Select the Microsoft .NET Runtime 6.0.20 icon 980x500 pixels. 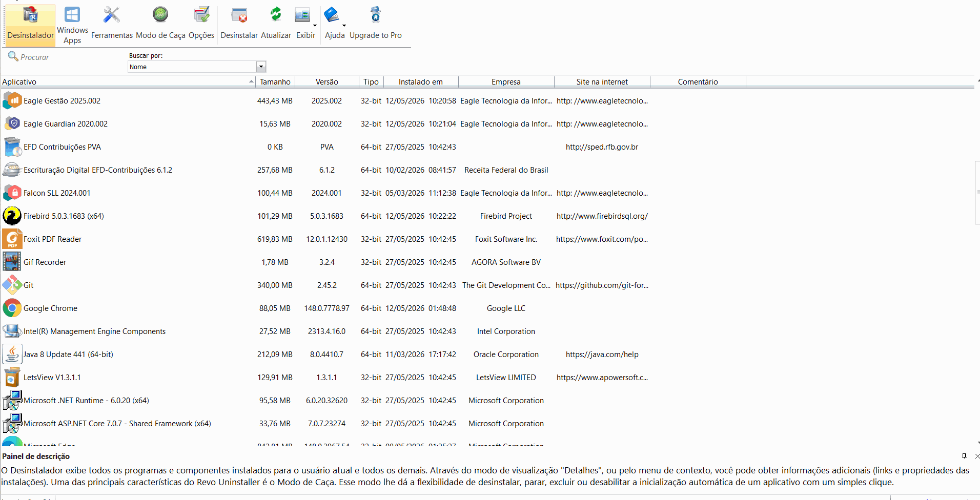click(x=12, y=401)
